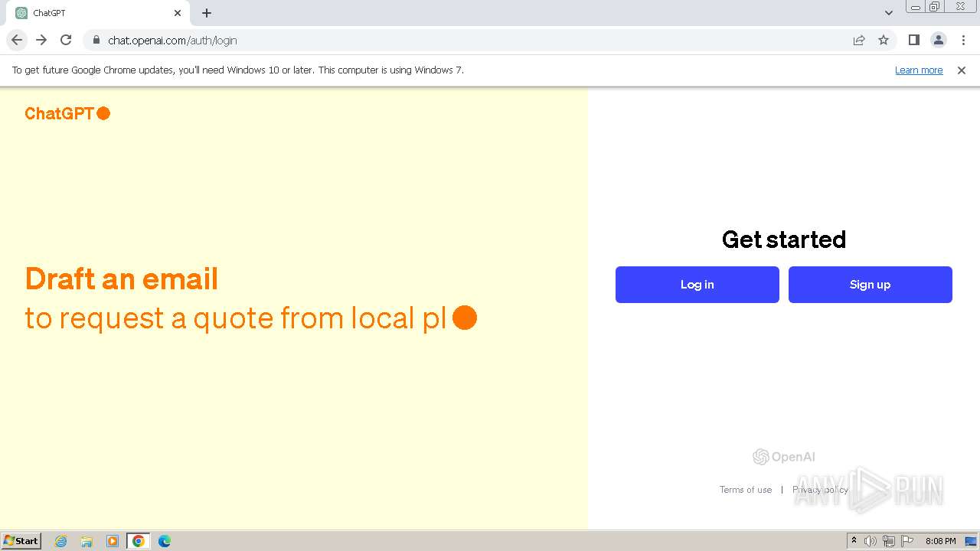This screenshot has width=980, height=551.
Task: Open Microsoft Edge from taskbar
Action: tap(165, 541)
